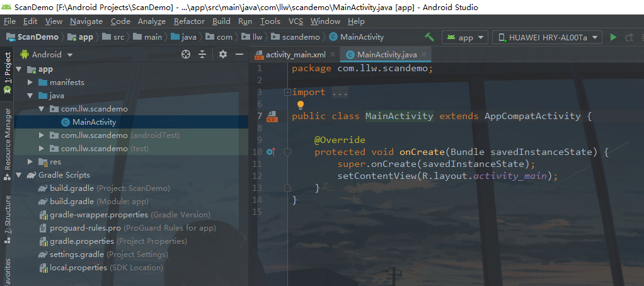Toggle the Structure tool window

8,219
